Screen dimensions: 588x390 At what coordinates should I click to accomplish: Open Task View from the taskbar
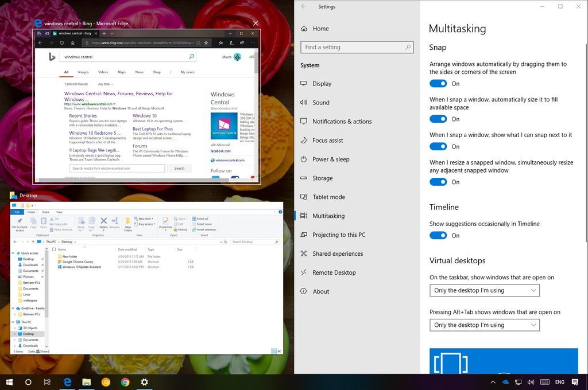pos(47,382)
